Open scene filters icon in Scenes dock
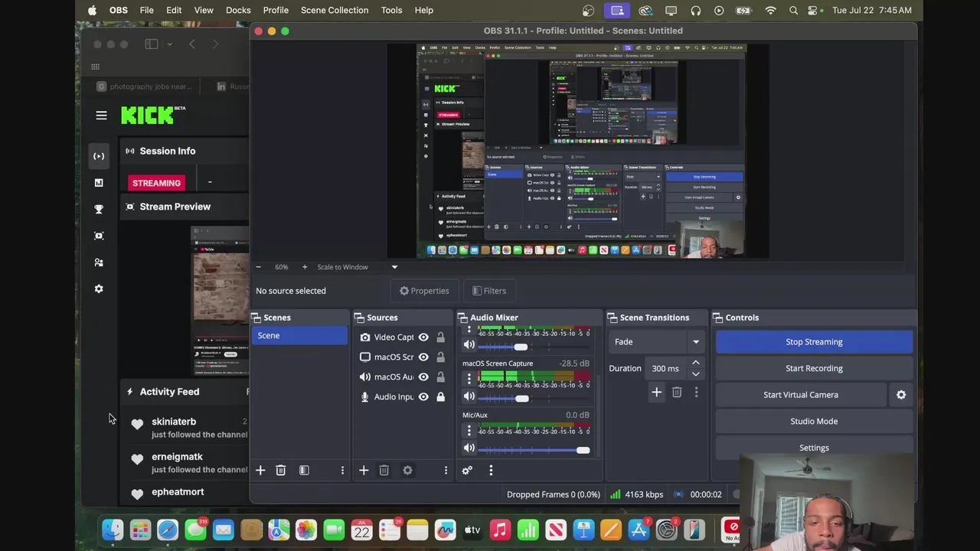 (x=304, y=470)
